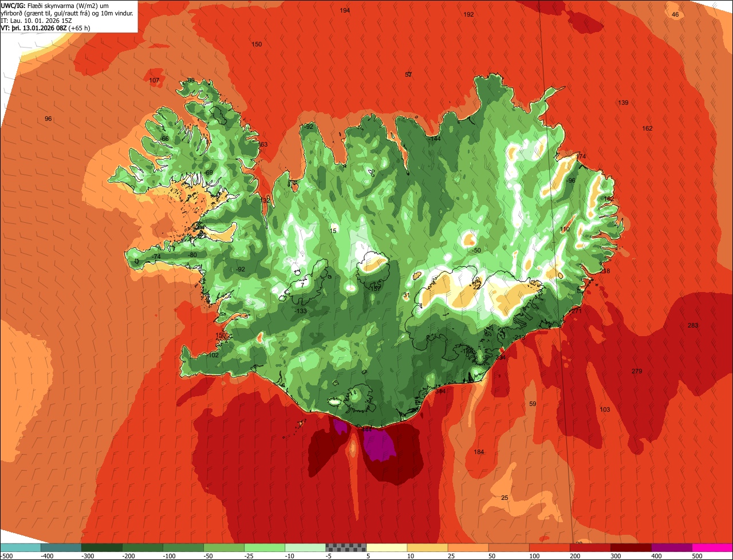The image size is (733, 560).
Task: Click the '103' value southeast of Iceland
Action: click(x=605, y=410)
